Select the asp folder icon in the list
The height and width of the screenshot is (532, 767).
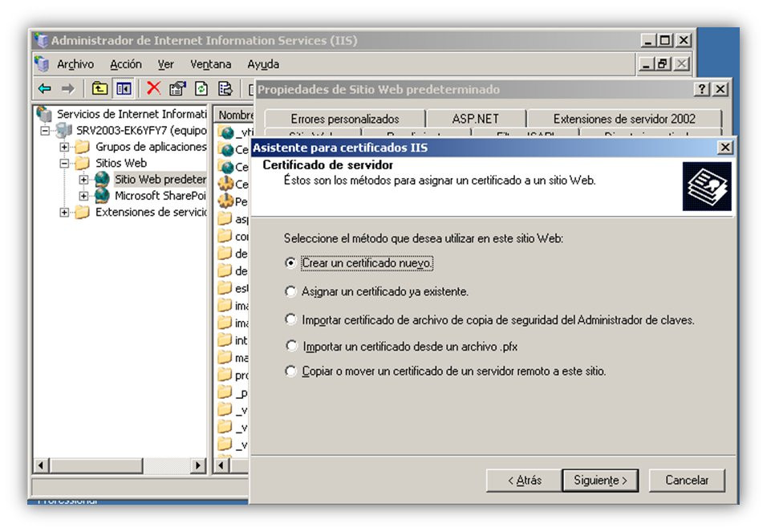coord(225,218)
